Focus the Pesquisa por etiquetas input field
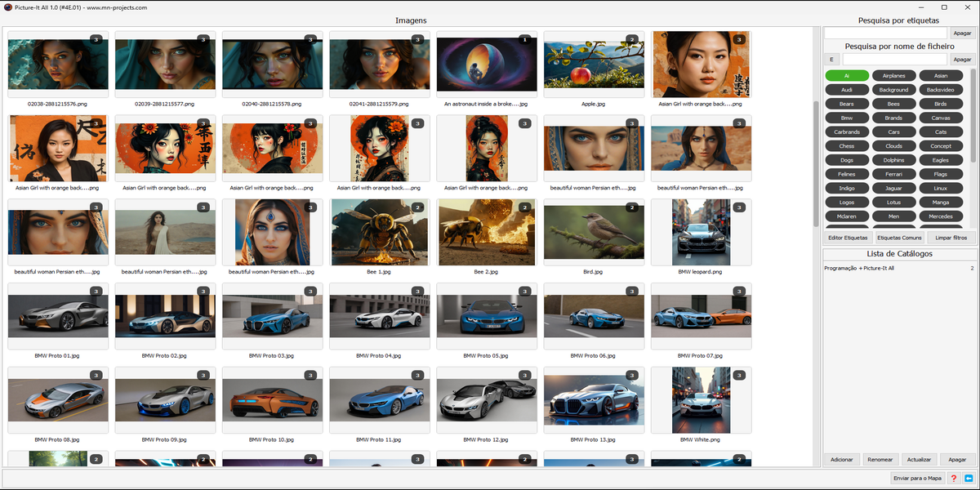 pyautogui.click(x=885, y=33)
